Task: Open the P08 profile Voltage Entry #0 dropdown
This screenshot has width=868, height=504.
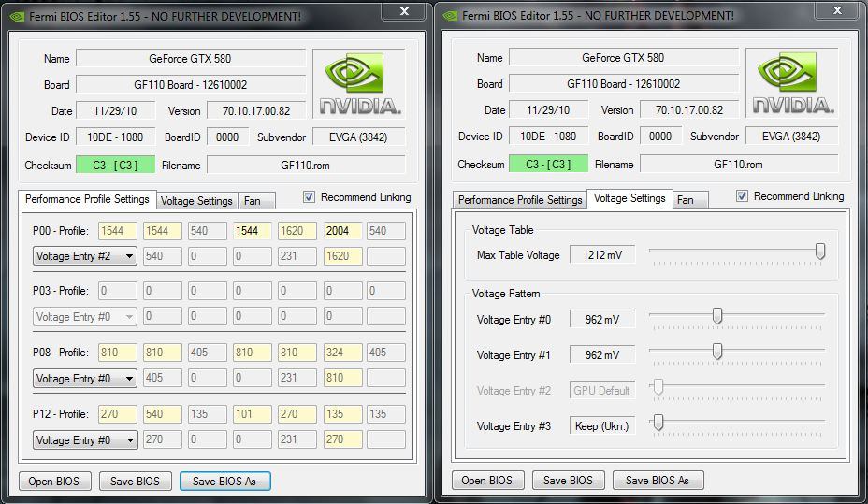Action: [x=85, y=379]
